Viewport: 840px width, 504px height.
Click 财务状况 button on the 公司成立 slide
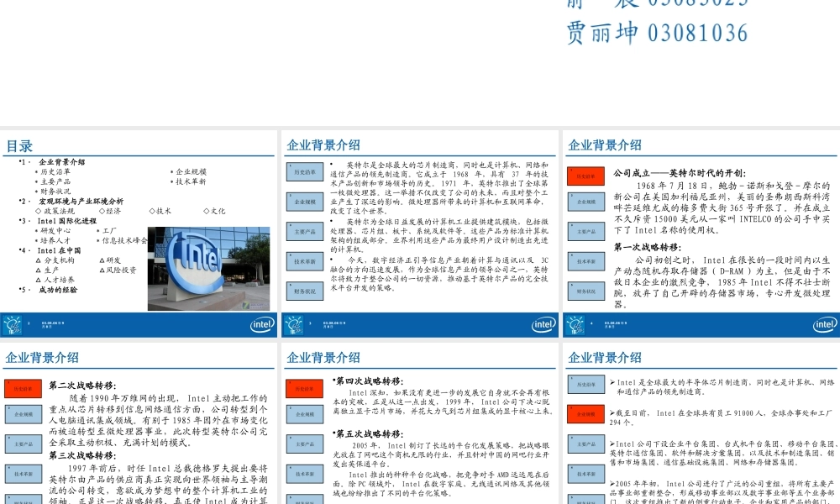[x=586, y=291]
